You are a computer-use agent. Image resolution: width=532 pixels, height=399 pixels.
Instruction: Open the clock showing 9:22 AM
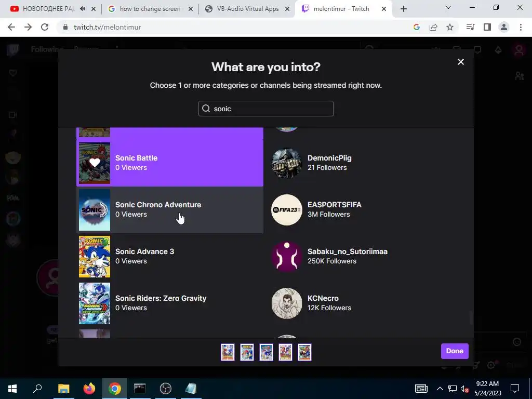coord(487,389)
